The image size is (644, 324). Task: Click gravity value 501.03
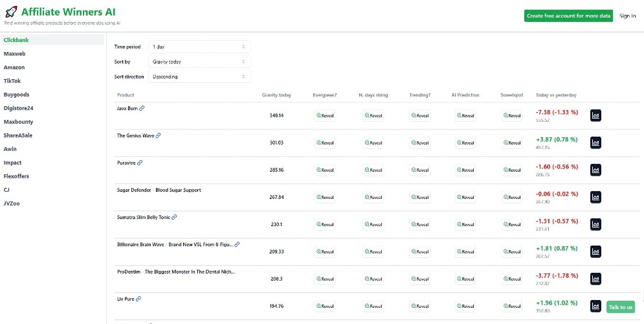[276, 143]
